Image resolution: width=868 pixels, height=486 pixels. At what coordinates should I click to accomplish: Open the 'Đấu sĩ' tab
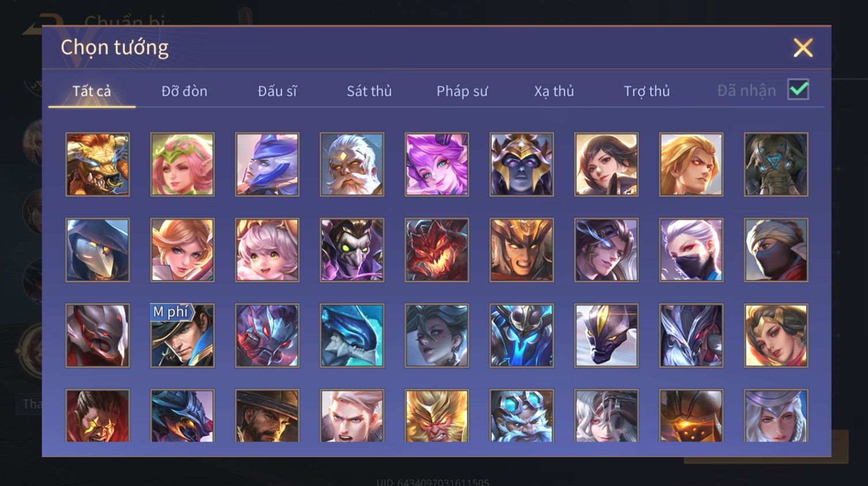[x=277, y=91]
